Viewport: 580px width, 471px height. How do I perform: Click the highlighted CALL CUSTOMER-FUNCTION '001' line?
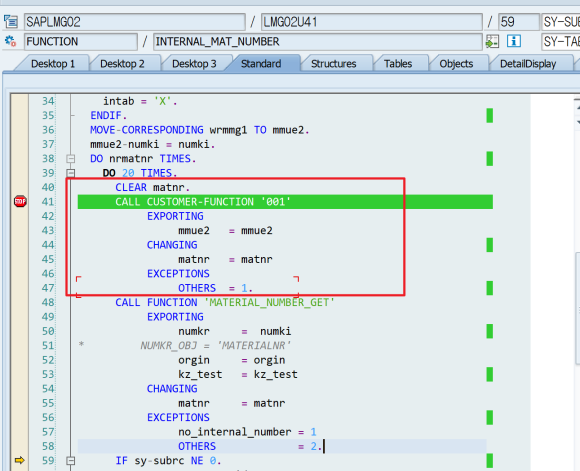[x=285, y=202]
